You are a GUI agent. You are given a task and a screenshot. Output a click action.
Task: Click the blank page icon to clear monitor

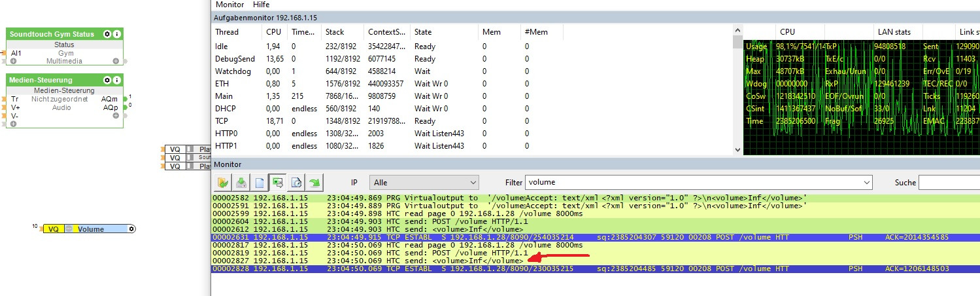[x=260, y=182]
